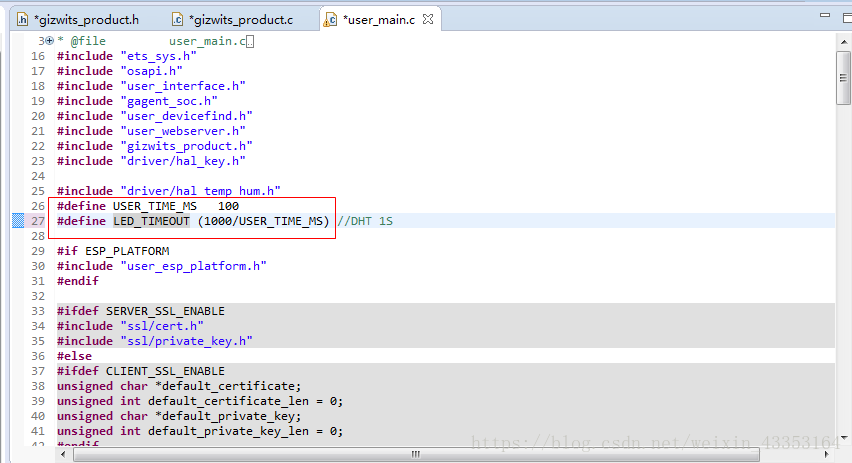Click the vertical scrollbar up arrow
This screenshot has height=463, width=852.
click(x=843, y=42)
